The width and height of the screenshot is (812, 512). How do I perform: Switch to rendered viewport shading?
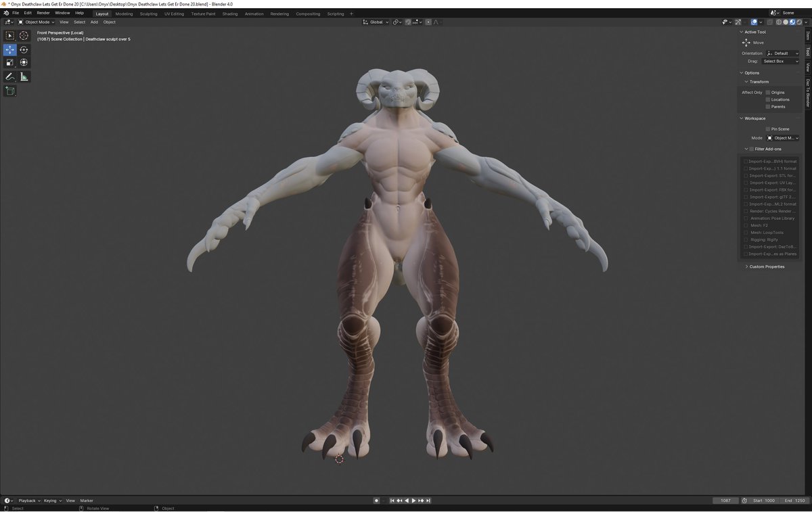click(799, 22)
